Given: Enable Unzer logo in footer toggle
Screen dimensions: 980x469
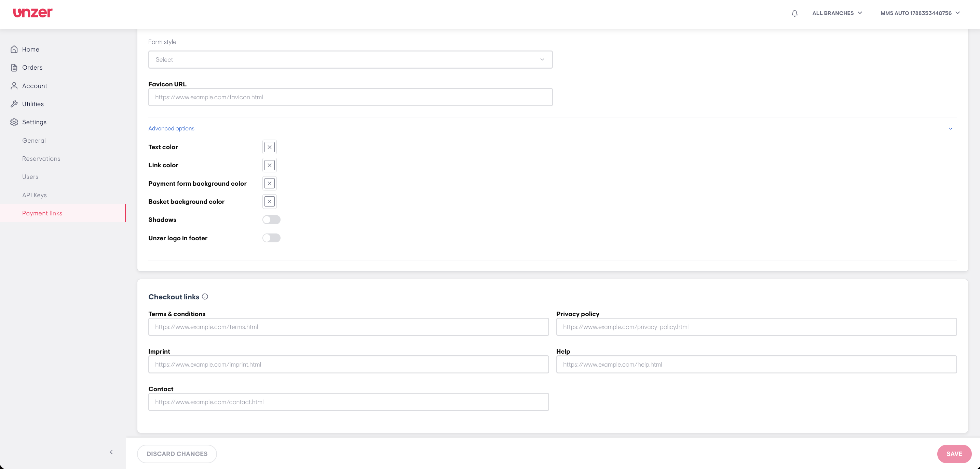Looking at the screenshot, I should coord(271,238).
